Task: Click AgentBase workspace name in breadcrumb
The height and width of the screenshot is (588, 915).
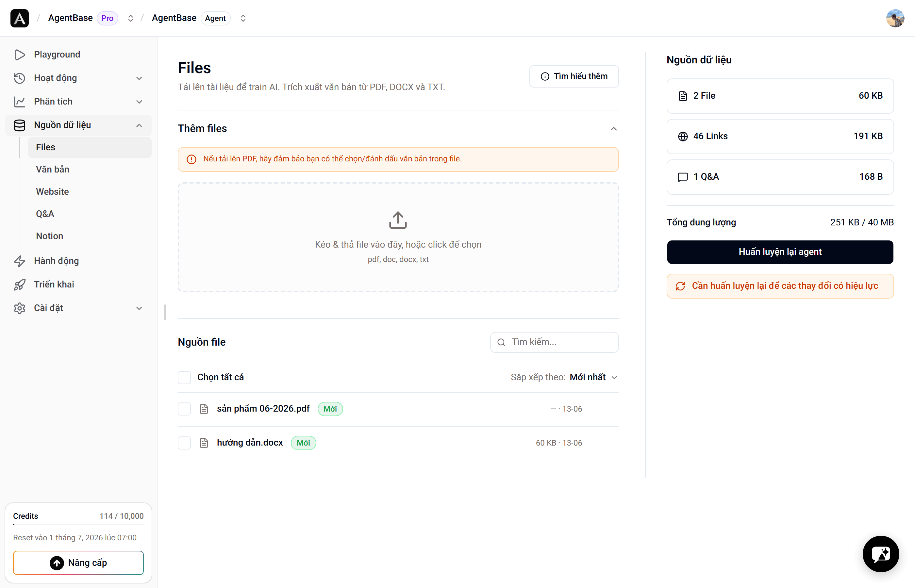Action: point(70,18)
